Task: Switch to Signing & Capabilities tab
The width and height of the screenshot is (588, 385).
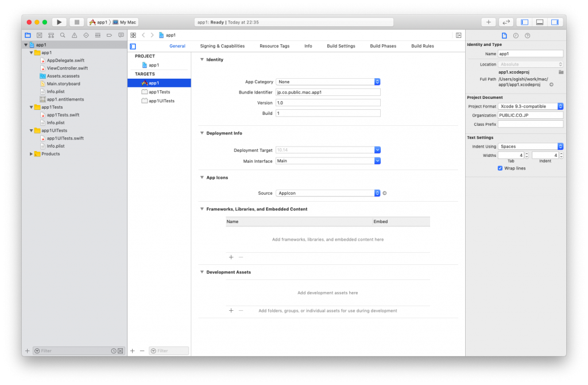Action: point(222,46)
